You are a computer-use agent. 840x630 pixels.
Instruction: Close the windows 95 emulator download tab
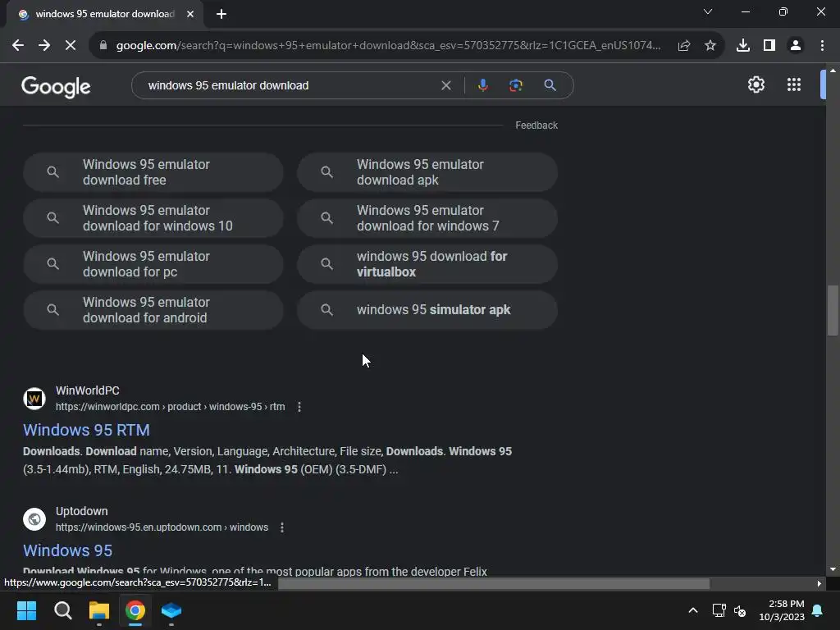pyautogui.click(x=190, y=14)
